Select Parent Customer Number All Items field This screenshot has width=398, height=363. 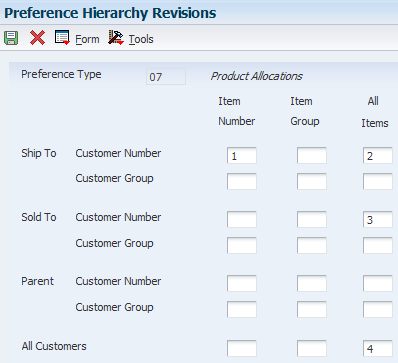[378, 283]
